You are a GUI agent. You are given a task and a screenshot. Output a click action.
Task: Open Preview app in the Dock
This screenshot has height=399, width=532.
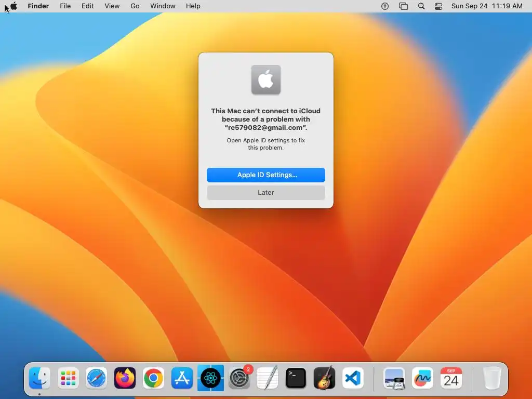click(394, 378)
